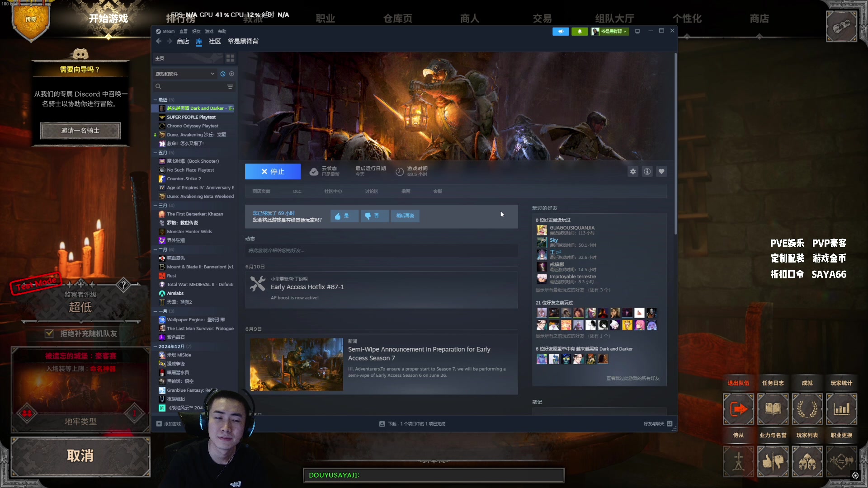Open the player statistics chart icon in game

coord(841,409)
